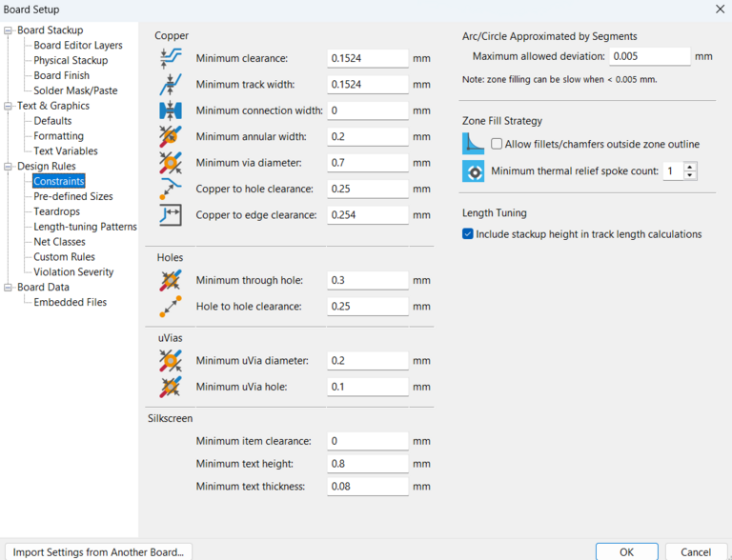The width and height of the screenshot is (732, 560).
Task: Open the Net Classes page
Action: [x=60, y=242]
